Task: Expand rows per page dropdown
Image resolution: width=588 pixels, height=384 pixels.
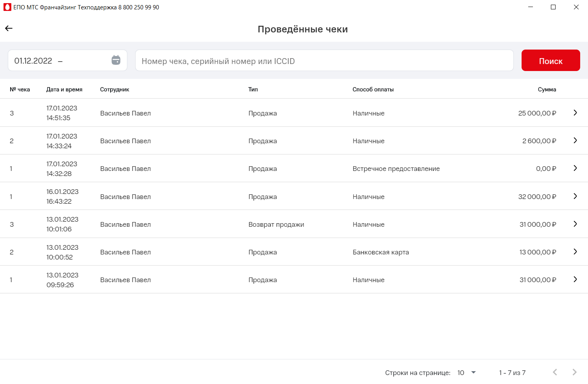Action: (474, 373)
